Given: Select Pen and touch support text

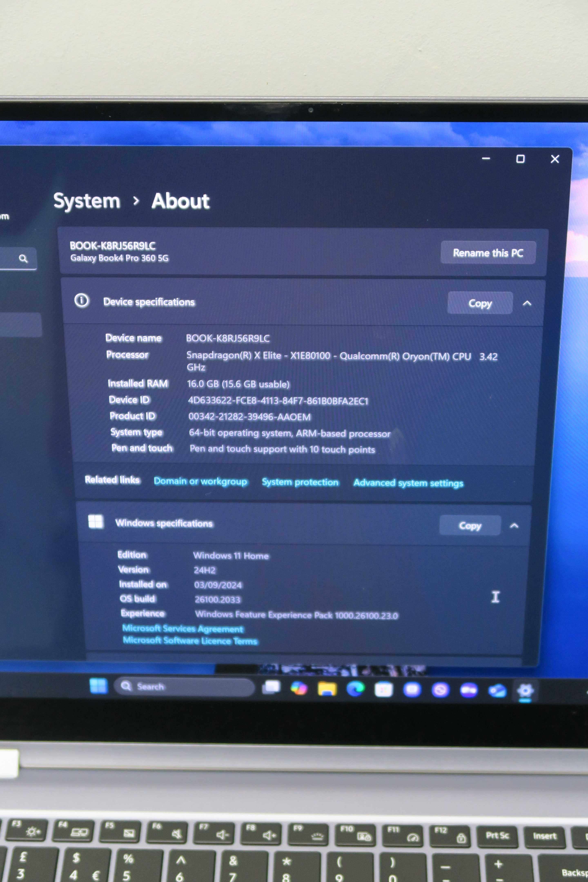Looking at the screenshot, I should point(282,449).
